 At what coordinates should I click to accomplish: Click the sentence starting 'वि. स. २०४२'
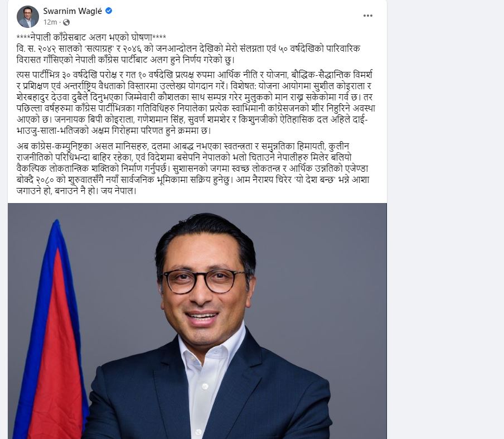[x=188, y=54]
